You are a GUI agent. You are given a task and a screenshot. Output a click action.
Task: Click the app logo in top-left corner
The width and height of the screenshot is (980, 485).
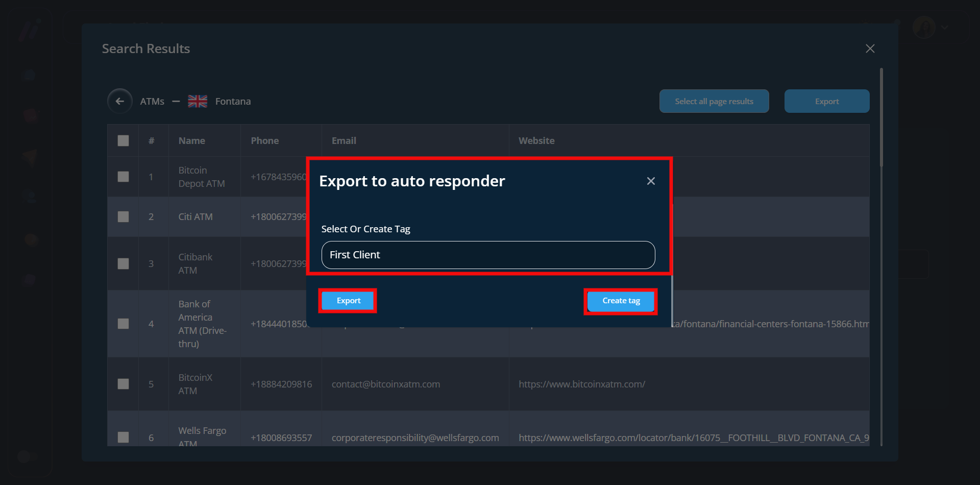point(29,29)
